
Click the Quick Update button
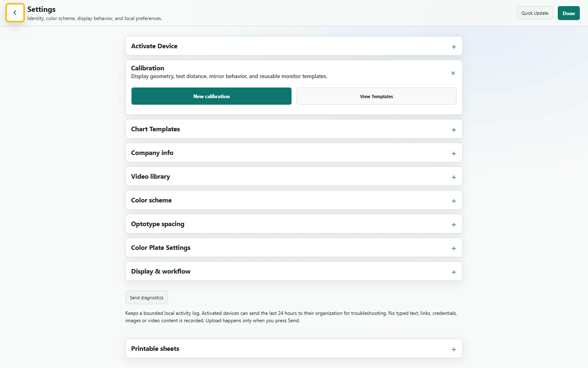535,13
